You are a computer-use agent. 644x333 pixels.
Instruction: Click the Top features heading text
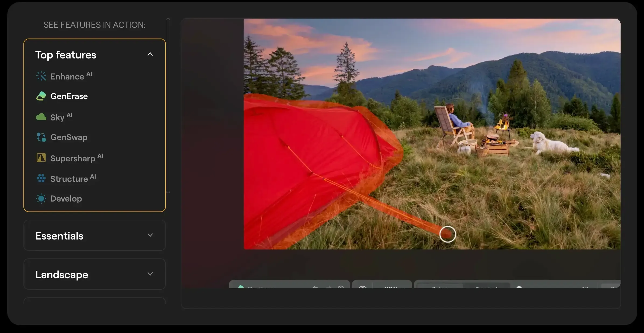66,55
